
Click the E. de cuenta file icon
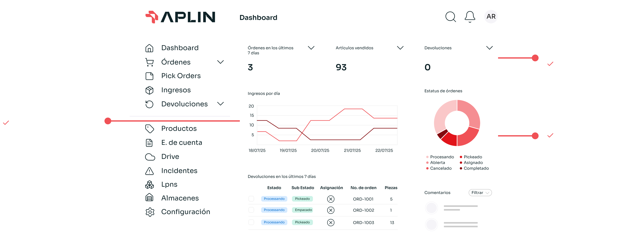tap(149, 143)
